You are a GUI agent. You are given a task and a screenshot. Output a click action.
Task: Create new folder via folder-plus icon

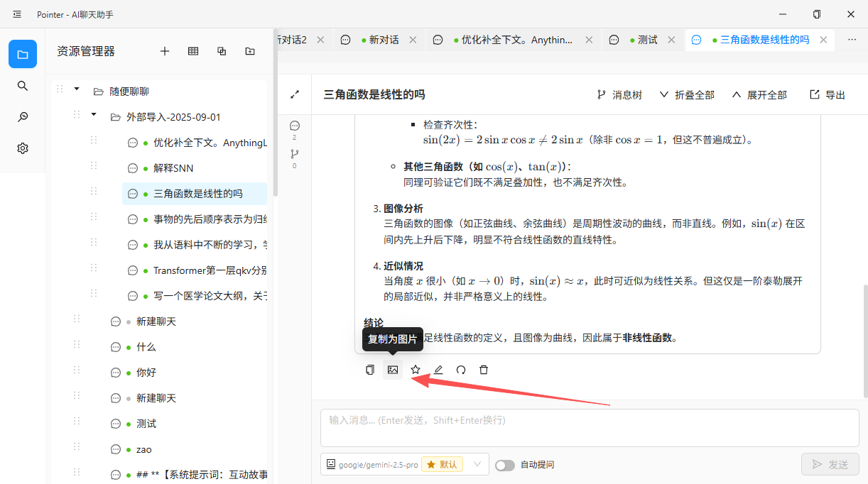[x=250, y=51]
